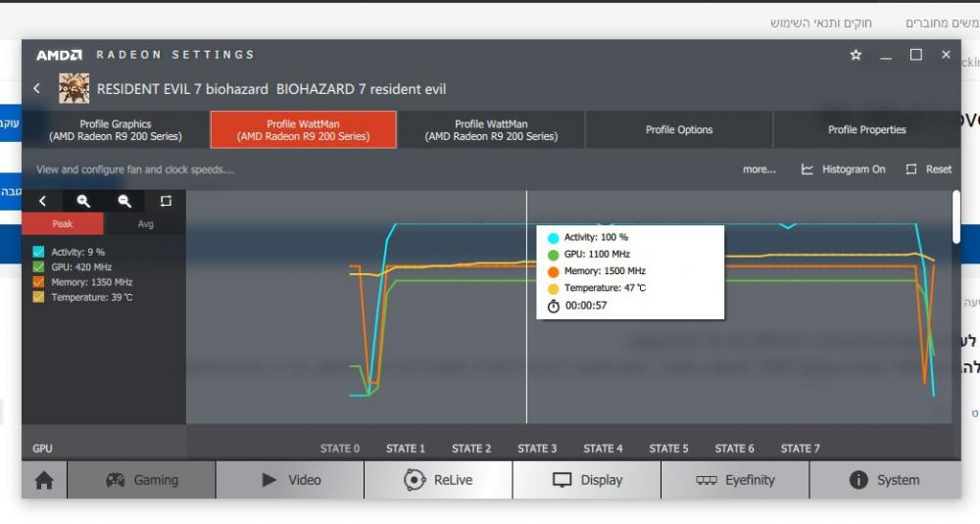980x524 pixels.
Task: Switch to the Avg tab
Action: tap(145, 224)
